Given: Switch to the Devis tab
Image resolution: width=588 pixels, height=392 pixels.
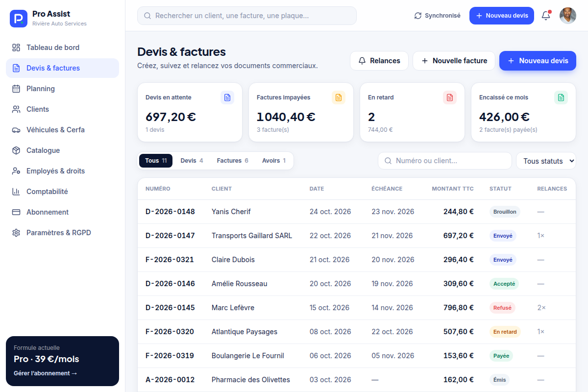Looking at the screenshot, I should 192,161.
